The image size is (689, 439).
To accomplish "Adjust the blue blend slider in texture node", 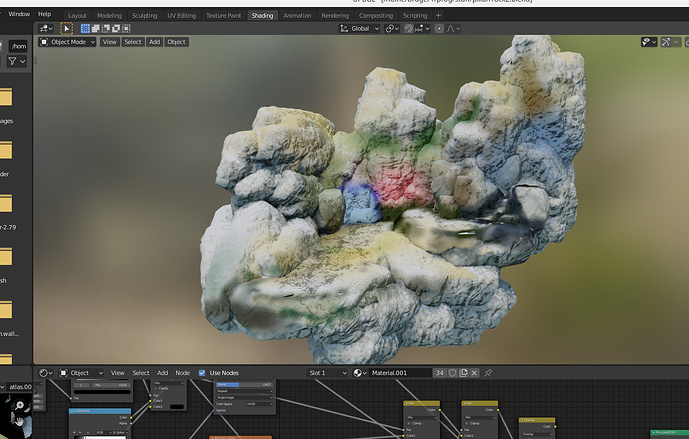I will click(x=244, y=385).
